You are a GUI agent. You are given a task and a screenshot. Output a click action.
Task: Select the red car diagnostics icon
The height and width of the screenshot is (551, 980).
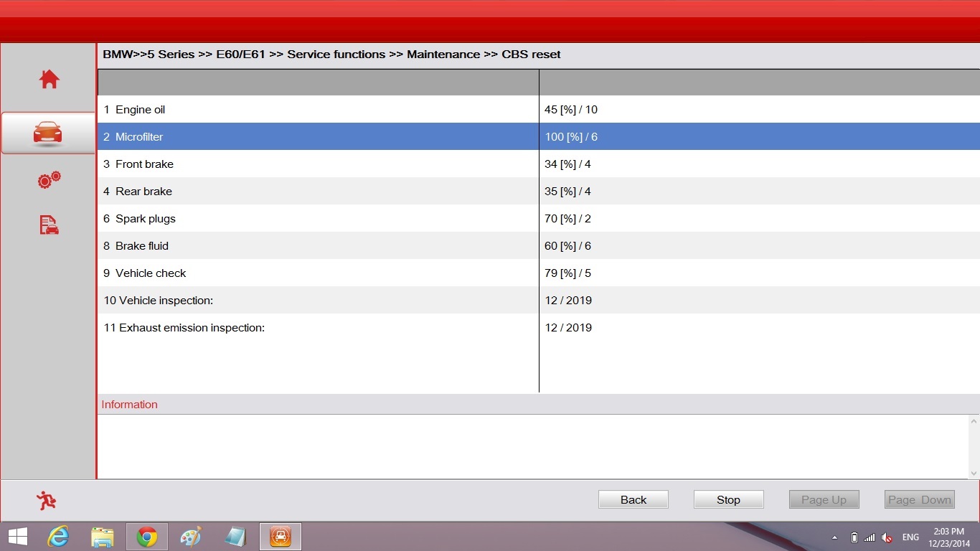point(48,133)
